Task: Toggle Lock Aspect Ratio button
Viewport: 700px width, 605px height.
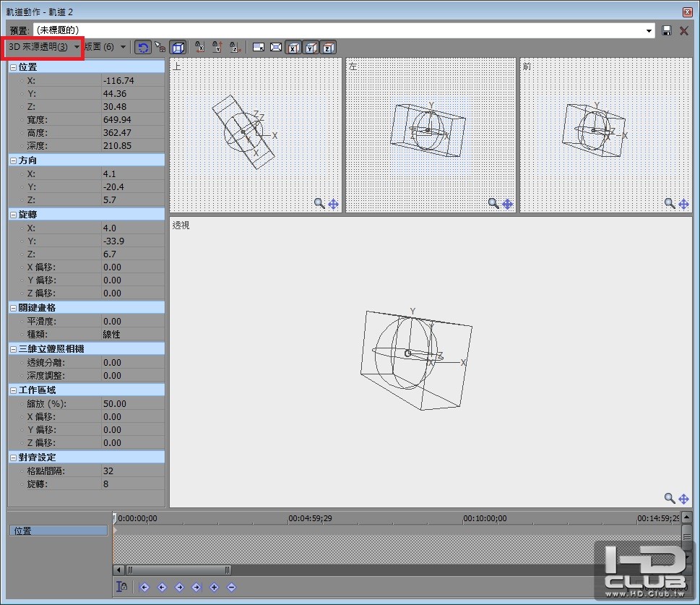Action: [x=258, y=47]
